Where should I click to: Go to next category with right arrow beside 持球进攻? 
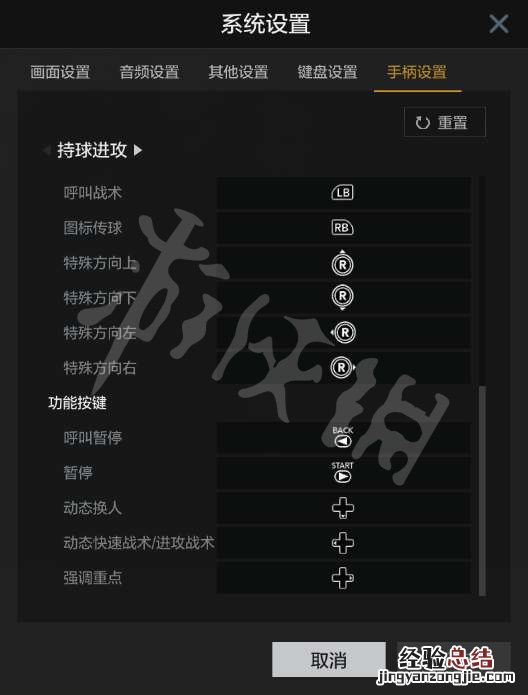tap(138, 150)
